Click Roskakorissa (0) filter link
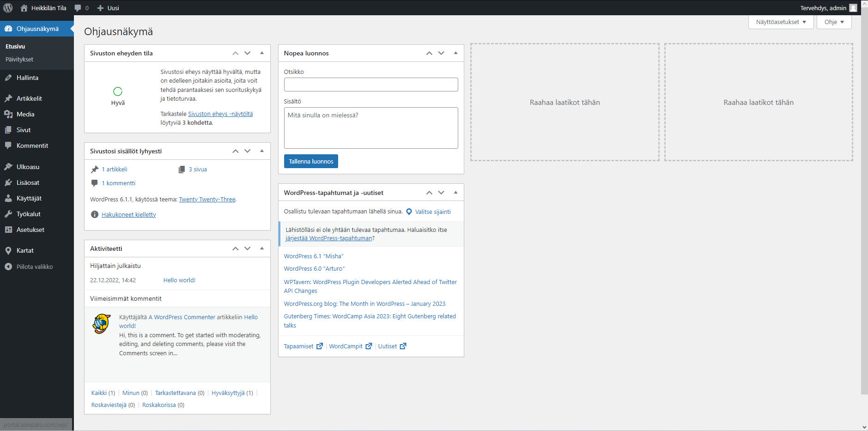The image size is (868, 431). (163, 405)
